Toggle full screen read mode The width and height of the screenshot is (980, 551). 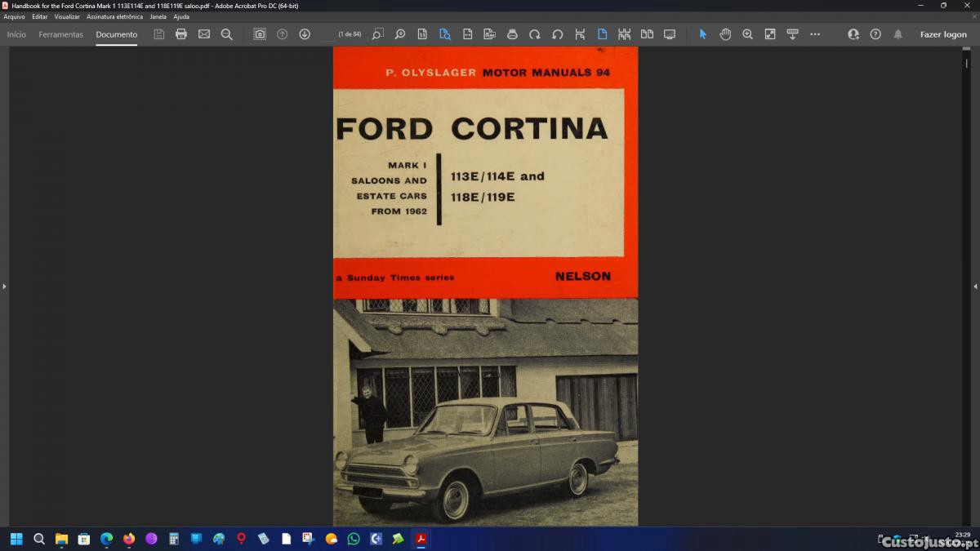coord(670,34)
